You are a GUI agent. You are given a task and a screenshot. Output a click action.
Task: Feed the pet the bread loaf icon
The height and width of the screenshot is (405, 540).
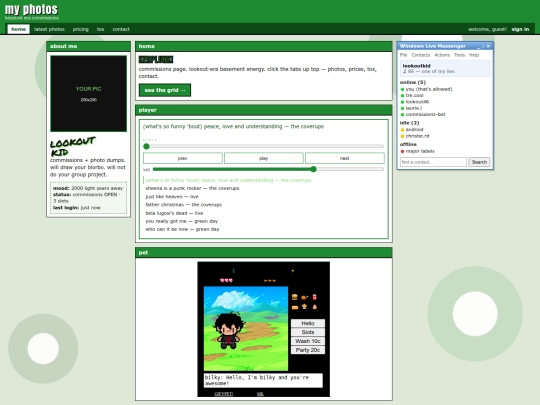pos(294,307)
